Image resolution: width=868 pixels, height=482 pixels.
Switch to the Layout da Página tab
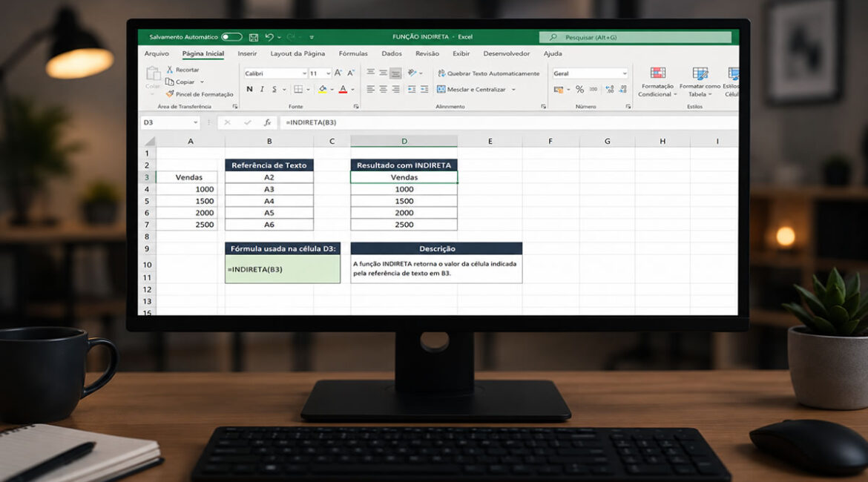coord(297,53)
